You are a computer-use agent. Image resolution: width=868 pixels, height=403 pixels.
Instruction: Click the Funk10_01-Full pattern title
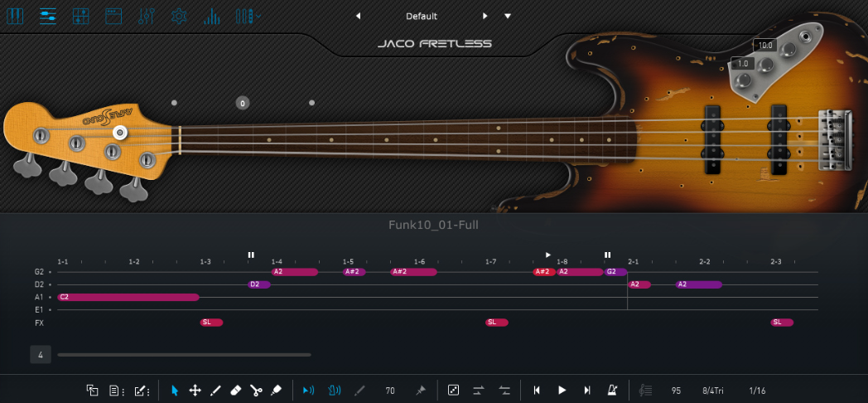click(433, 225)
